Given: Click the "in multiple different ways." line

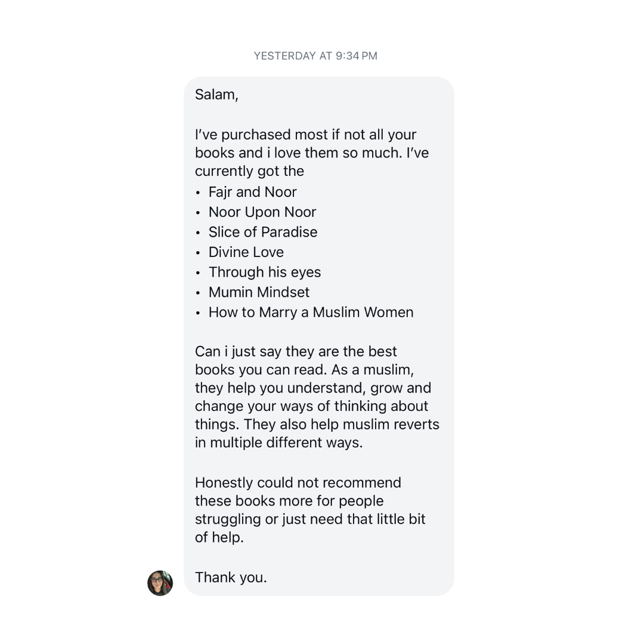Looking at the screenshot, I should click(x=278, y=442).
